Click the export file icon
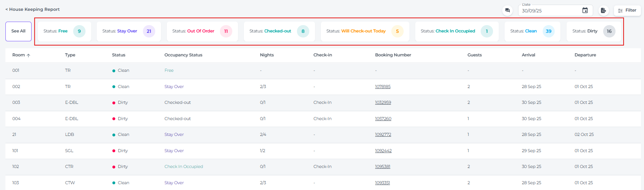The height and width of the screenshot is (190, 644). point(603,10)
